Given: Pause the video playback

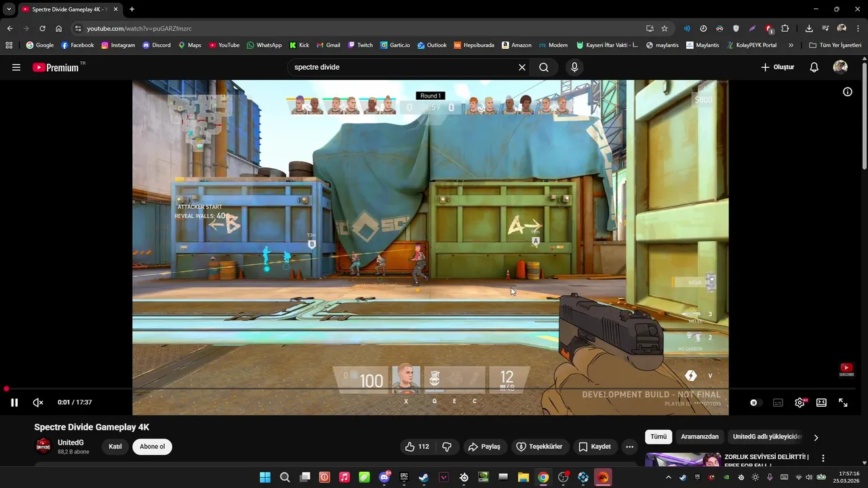Looking at the screenshot, I should 14,403.
